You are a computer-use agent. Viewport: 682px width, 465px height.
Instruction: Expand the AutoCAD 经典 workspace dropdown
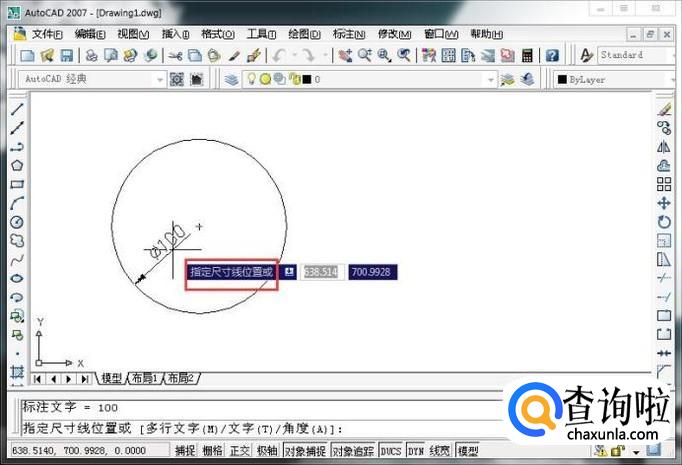pyautogui.click(x=159, y=79)
